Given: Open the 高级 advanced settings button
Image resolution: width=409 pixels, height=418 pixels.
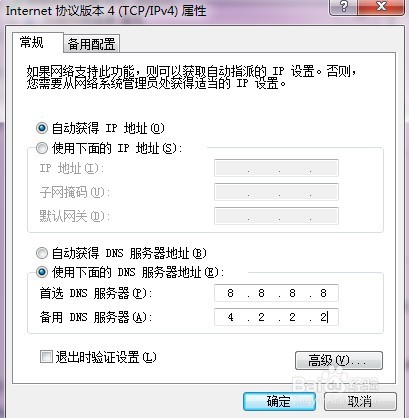Looking at the screenshot, I should (339, 360).
